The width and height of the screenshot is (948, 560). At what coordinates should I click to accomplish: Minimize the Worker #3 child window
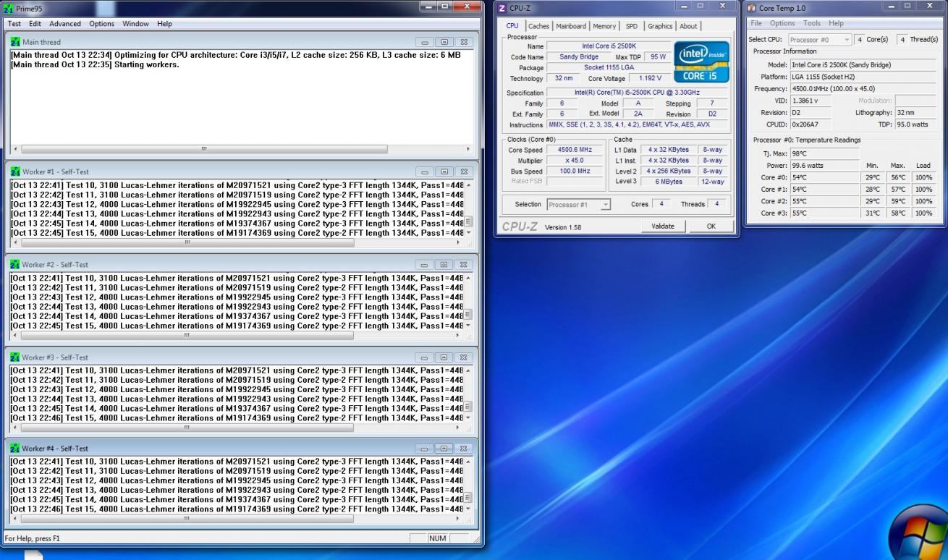pos(425,357)
